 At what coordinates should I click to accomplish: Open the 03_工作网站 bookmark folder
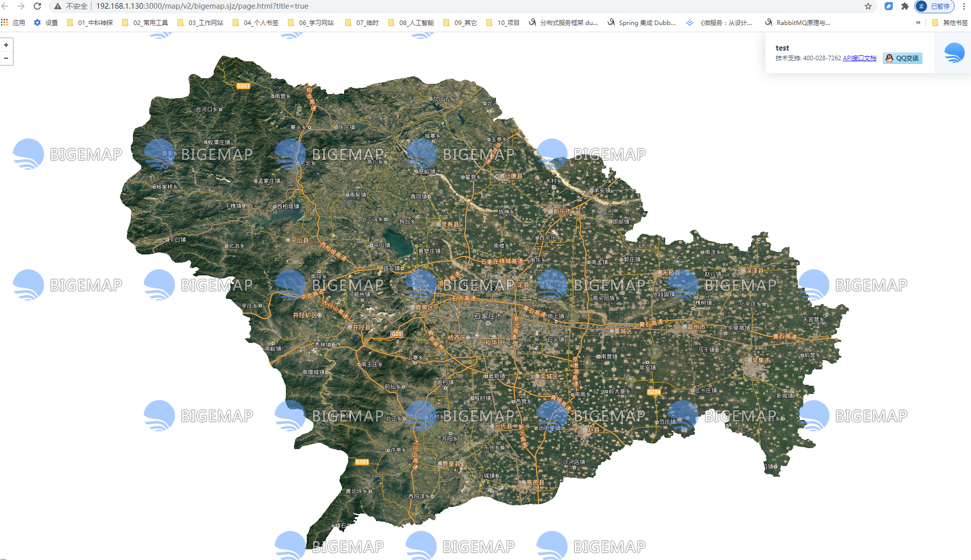pyautogui.click(x=200, y=22)
